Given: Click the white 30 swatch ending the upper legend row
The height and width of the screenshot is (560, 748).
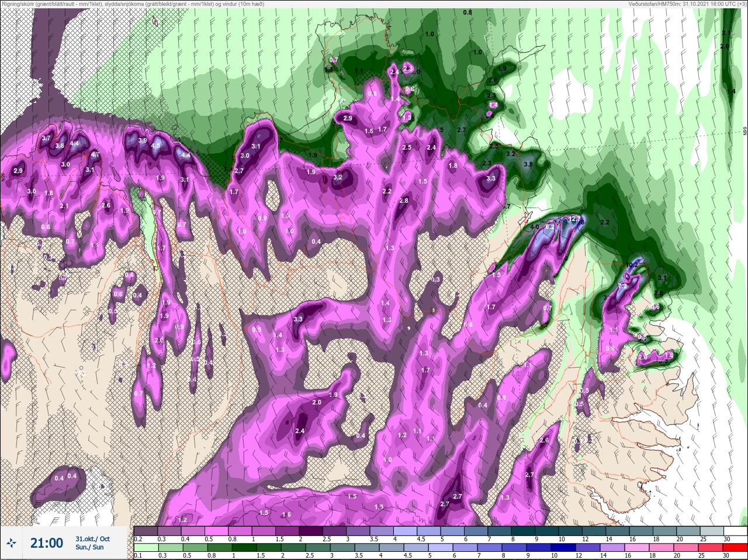Looking at the screenshot, I should [x=735, y=531].
